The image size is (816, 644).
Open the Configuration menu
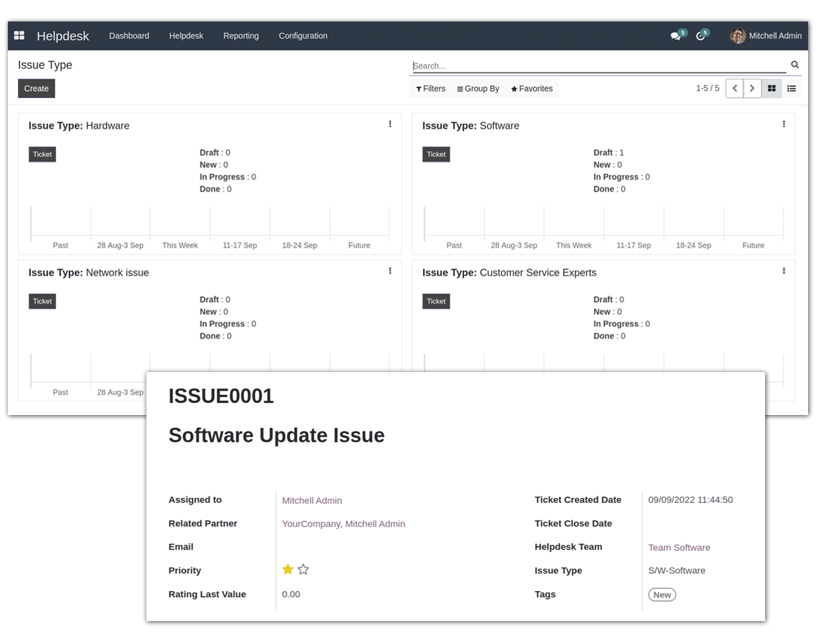[303, 36]
